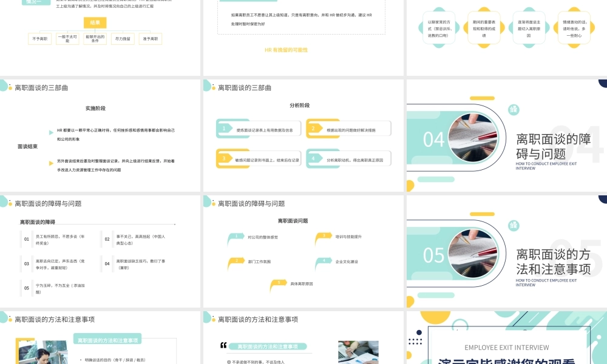Click the '分析阶段' heading
Image resolution: width=607 pixels, height=364 pixels.
tap(300, 105)
